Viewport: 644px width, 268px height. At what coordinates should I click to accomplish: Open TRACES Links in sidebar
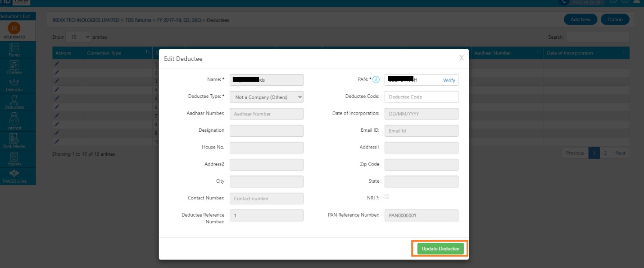pos(14,176)
